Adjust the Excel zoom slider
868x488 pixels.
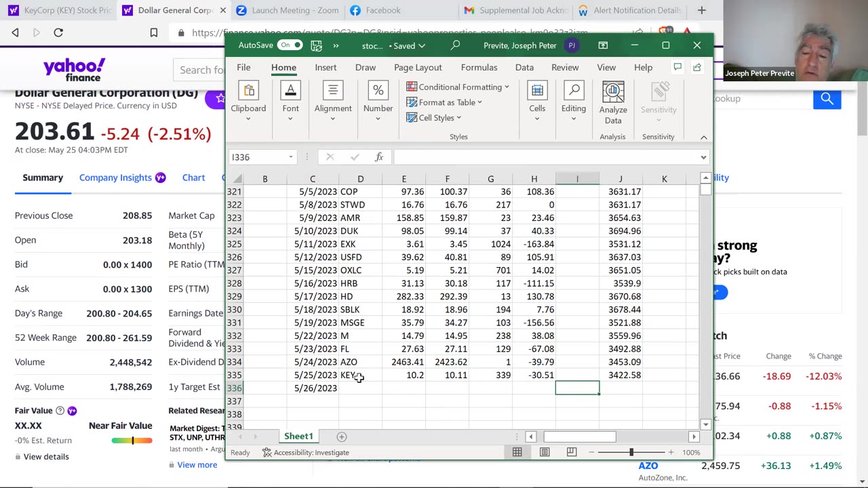point(631,452)
